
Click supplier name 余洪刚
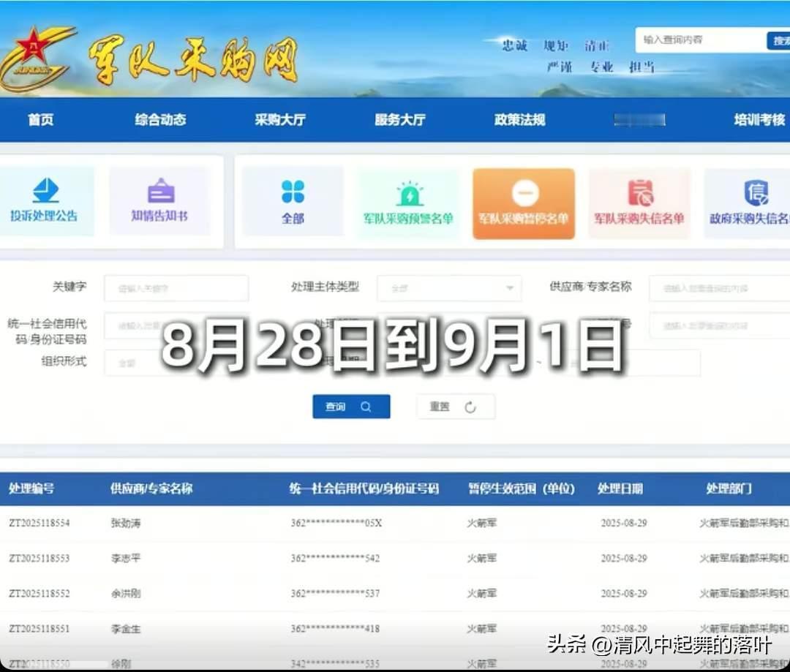point(126,594)
